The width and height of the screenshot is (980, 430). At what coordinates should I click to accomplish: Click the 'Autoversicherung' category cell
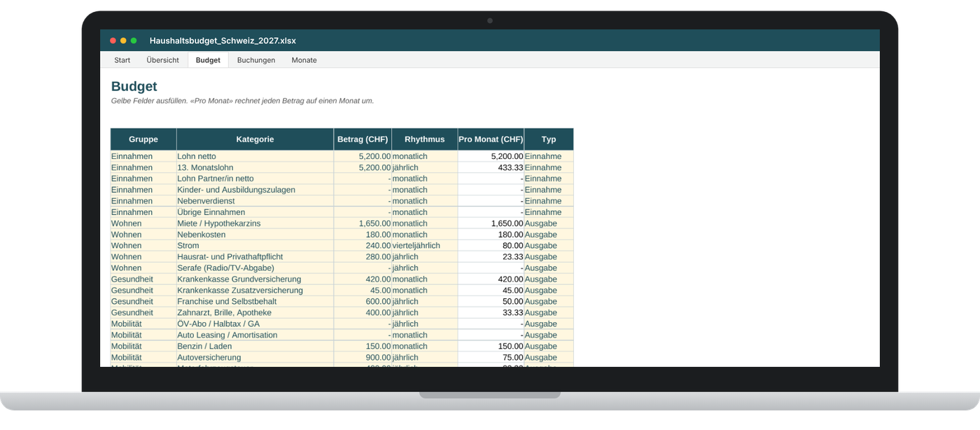tap(255, 357)
